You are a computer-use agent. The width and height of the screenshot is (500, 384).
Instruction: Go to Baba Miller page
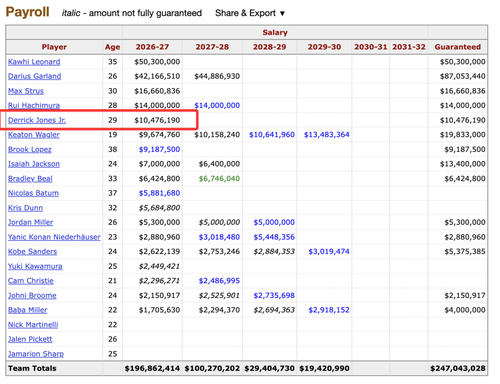[27, 310]
